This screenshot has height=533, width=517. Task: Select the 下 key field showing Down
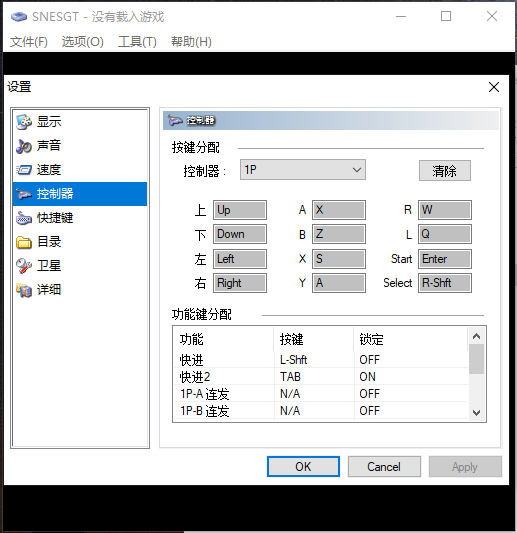[240, 234]
